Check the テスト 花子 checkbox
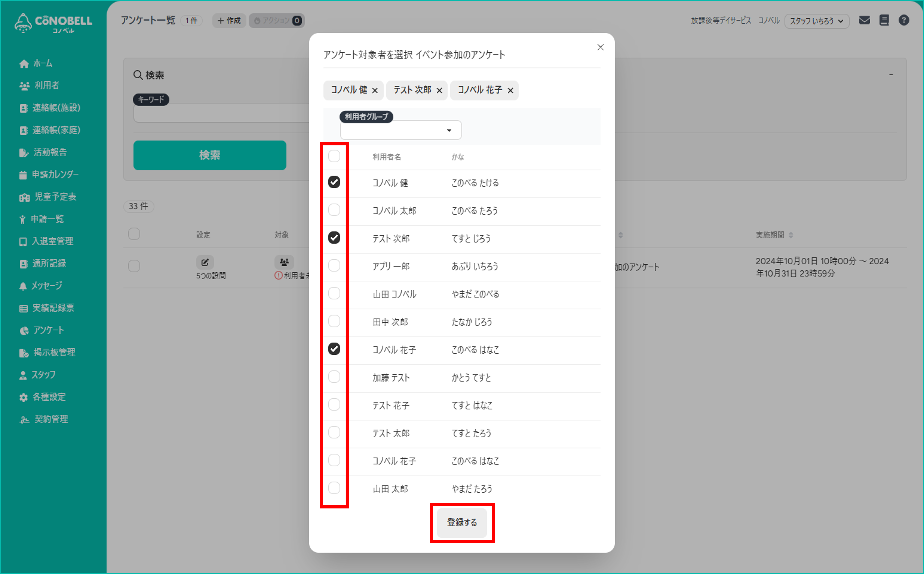Image resolution: width=924 pixels, height=574 pixels. point(334,405)
